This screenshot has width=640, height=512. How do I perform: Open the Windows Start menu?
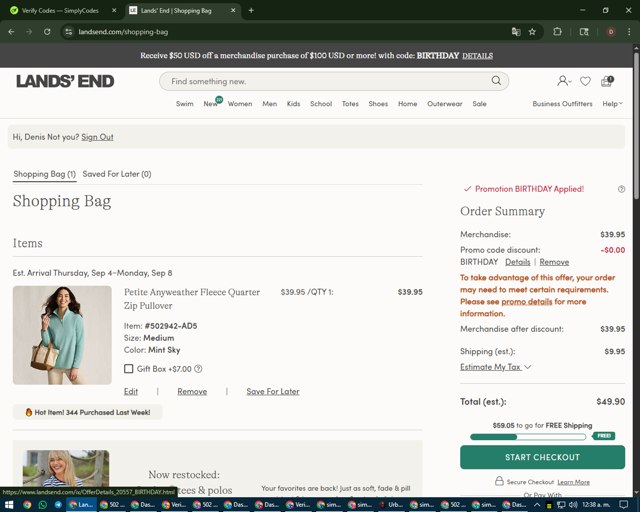[x=9, y=505]
